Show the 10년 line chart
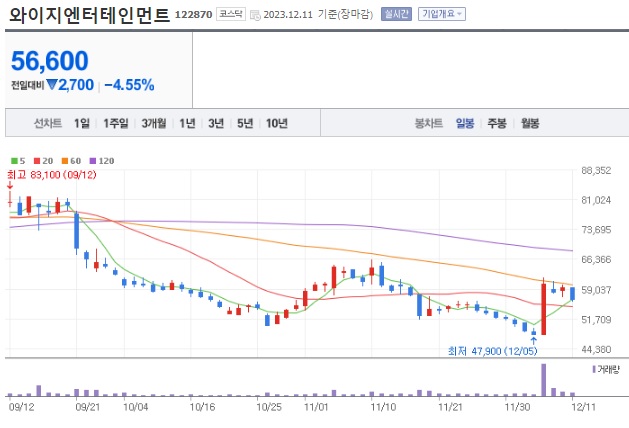This screenshot has width=629, height=428. (x=277, y=123)
